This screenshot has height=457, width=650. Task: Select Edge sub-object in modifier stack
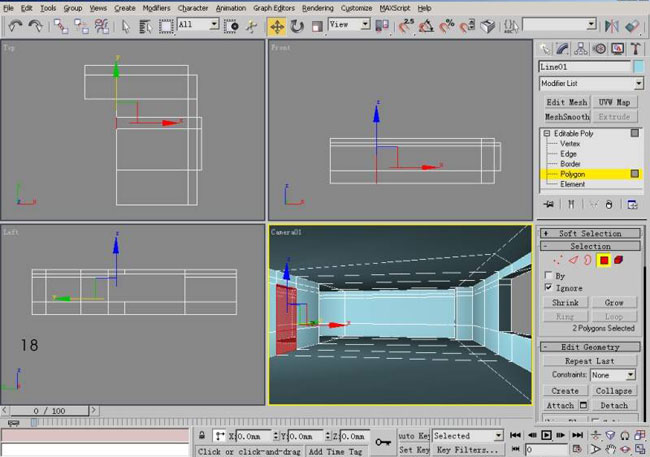(x=568, y=154)
